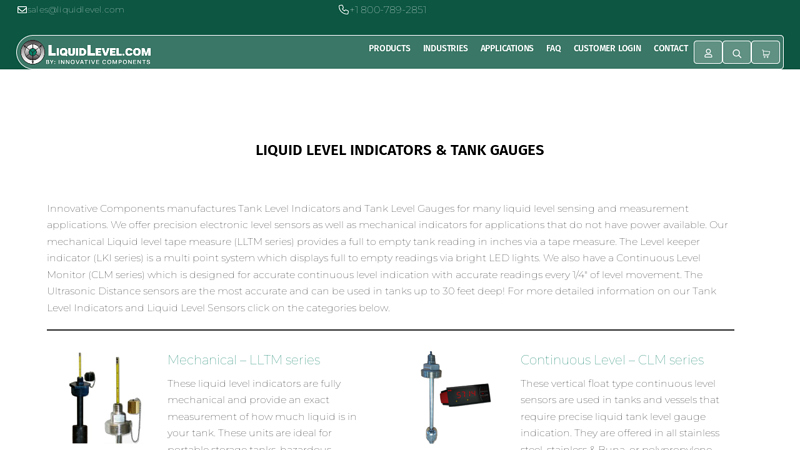This screenshot has width=800, height=450.
Task: Open the Contact page
Action: (x=671, y=48)
